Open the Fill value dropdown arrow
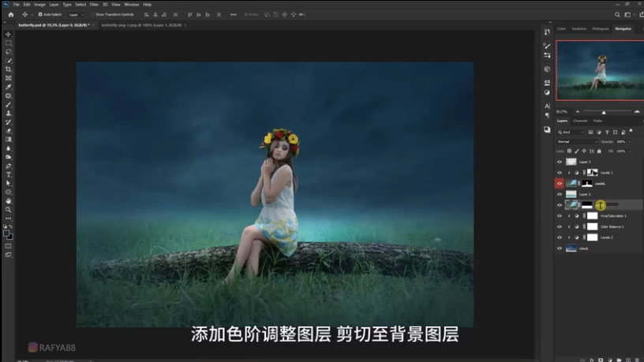The image size is (644, 362). pyautogui.click(x=630, y=151)
